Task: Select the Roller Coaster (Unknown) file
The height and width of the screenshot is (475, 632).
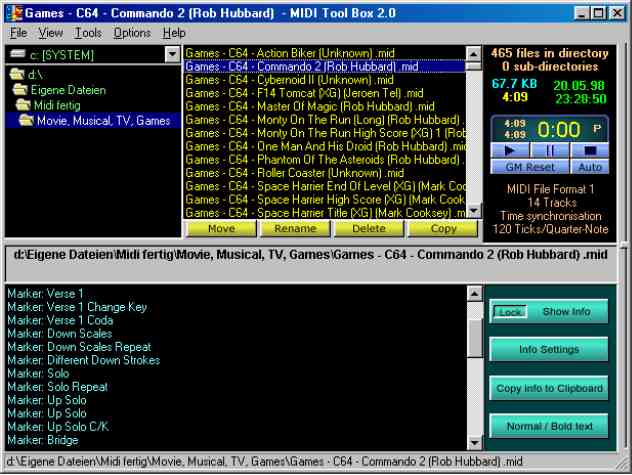Action: (x=325, y=173)
